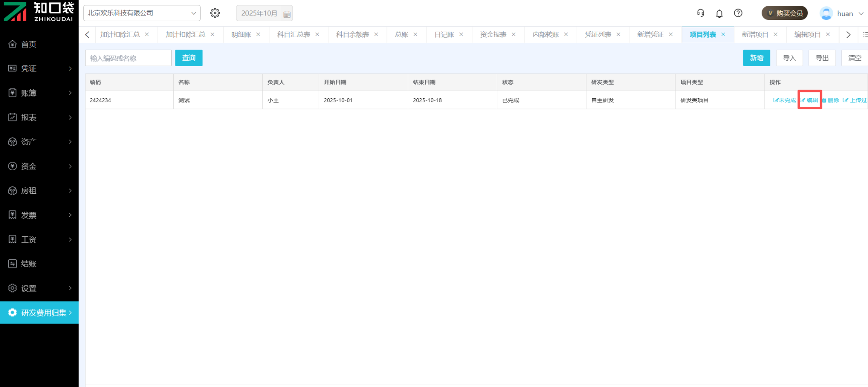This screenshot has width=868, height=387.
Task: Click the 新增 button
Action: click(756, 58)
